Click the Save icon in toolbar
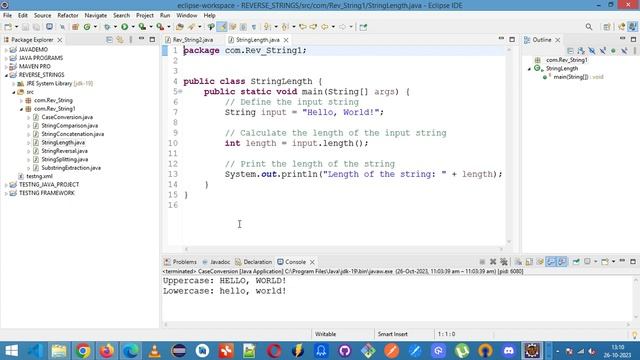Screen dimensions: 640x360 pyautogui.click(x=25, y=27)
